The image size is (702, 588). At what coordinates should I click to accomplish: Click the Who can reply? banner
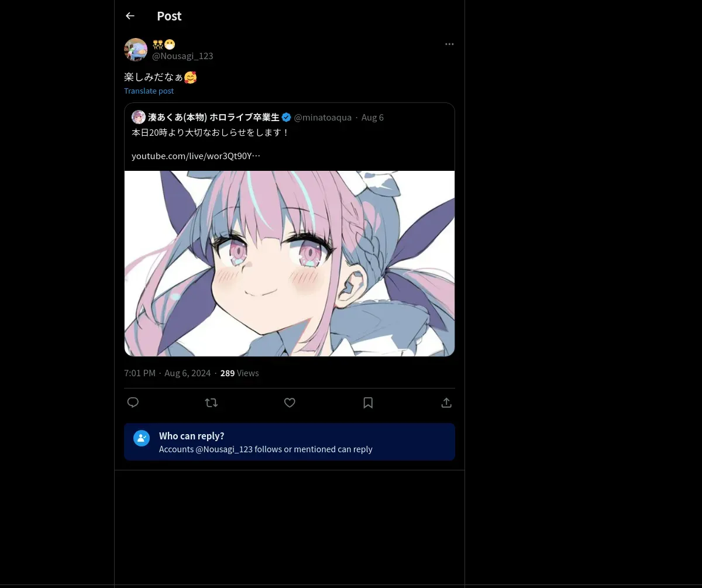[290, 442]
